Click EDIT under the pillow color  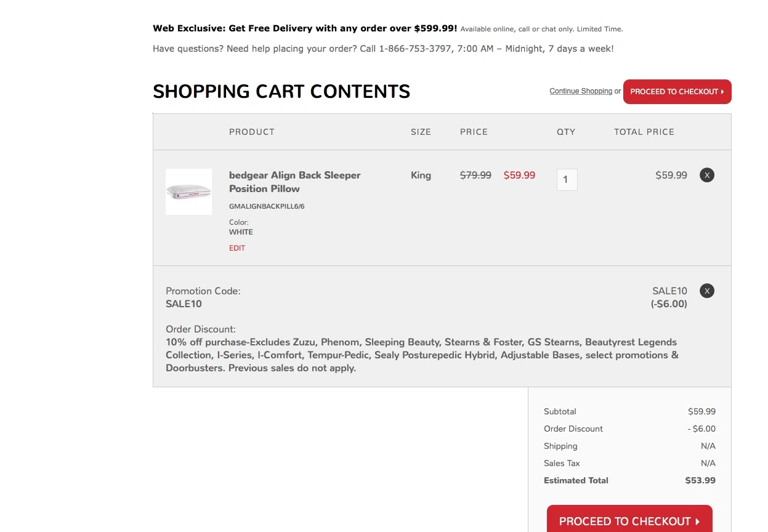237,248
